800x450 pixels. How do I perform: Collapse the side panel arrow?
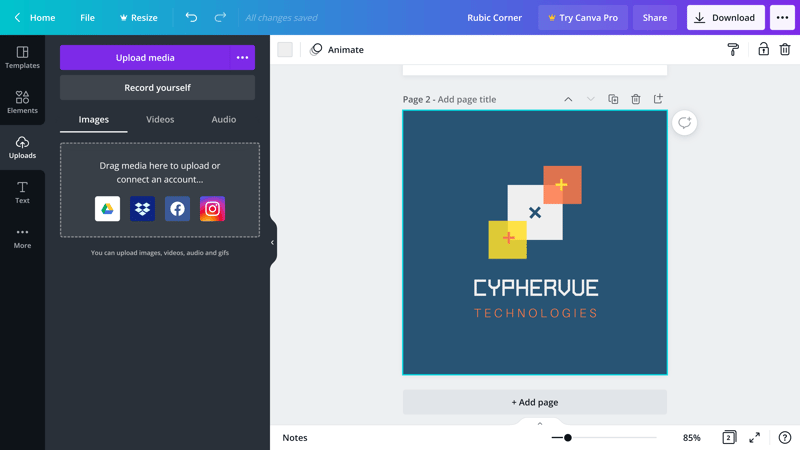pos(272,242)
